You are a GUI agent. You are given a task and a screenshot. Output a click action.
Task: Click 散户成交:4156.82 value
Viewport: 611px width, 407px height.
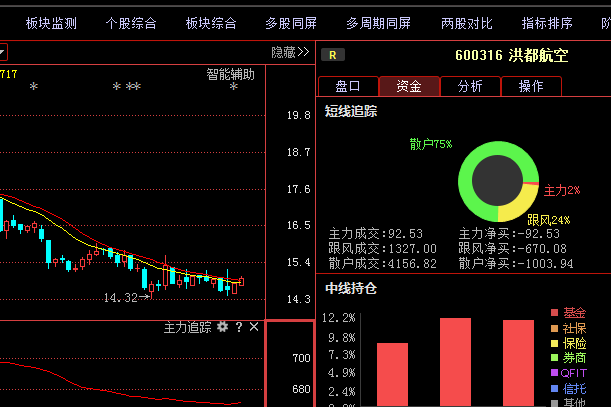pyautogui.click(x=382, y=264)
